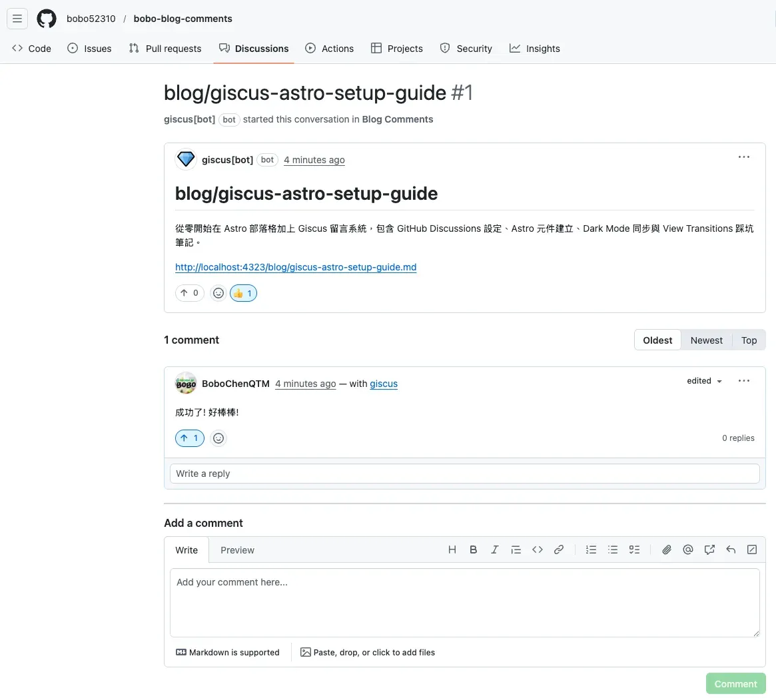Sort comments by Top

coord(749,340)
